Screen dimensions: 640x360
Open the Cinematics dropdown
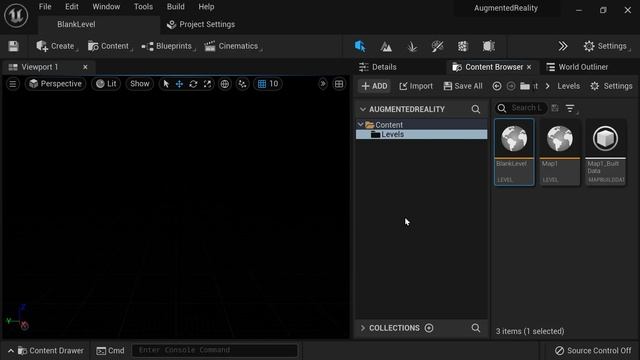pyautogui.click(x=232, y=46)
